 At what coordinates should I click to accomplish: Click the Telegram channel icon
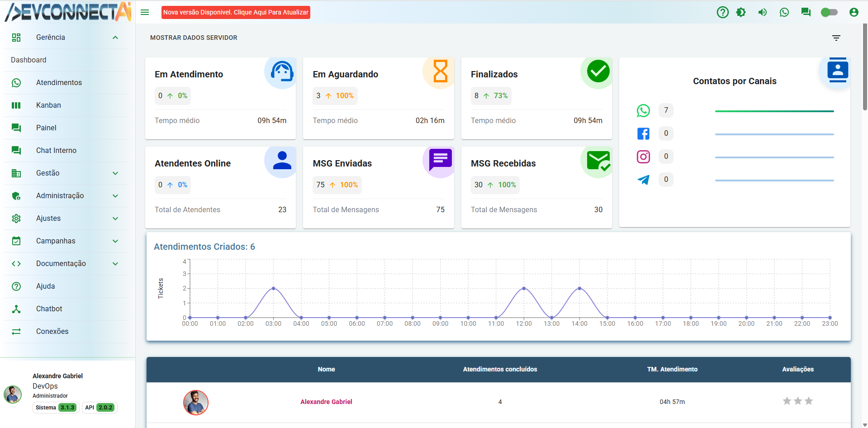pyautogui.click(x=643, y=180)
